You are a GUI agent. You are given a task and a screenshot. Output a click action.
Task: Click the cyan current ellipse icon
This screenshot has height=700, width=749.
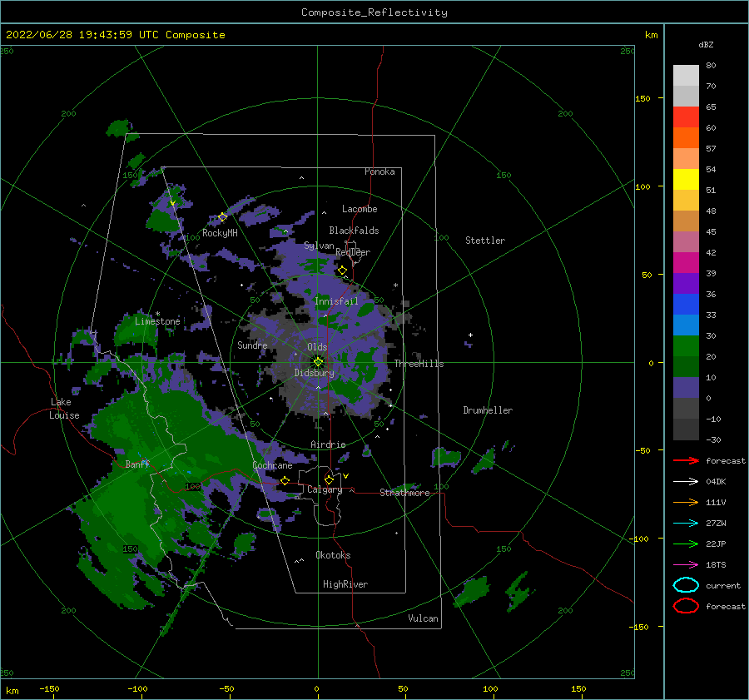point(686,585)
